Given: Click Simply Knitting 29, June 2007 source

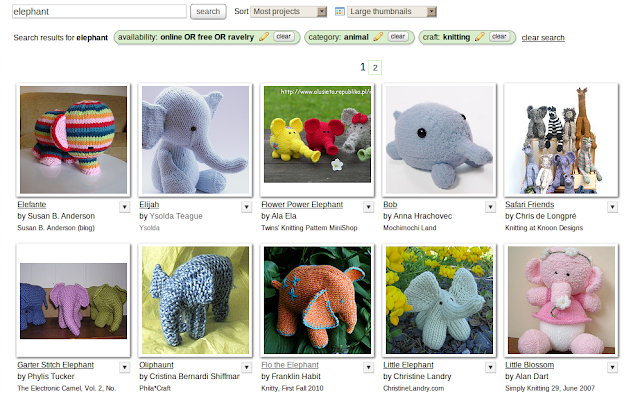Looking at the screenshot, I should click(549, 388).
